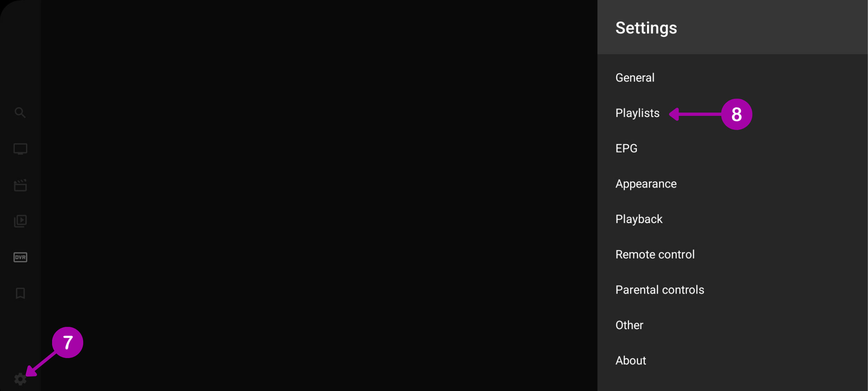
Task: Click the purple step 8 marker
Action: coord(736,114)
